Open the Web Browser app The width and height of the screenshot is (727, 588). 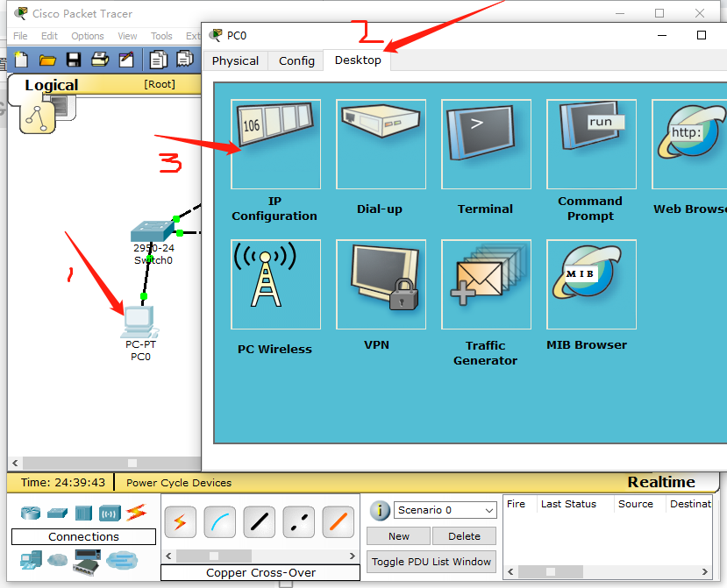point(689,144)
